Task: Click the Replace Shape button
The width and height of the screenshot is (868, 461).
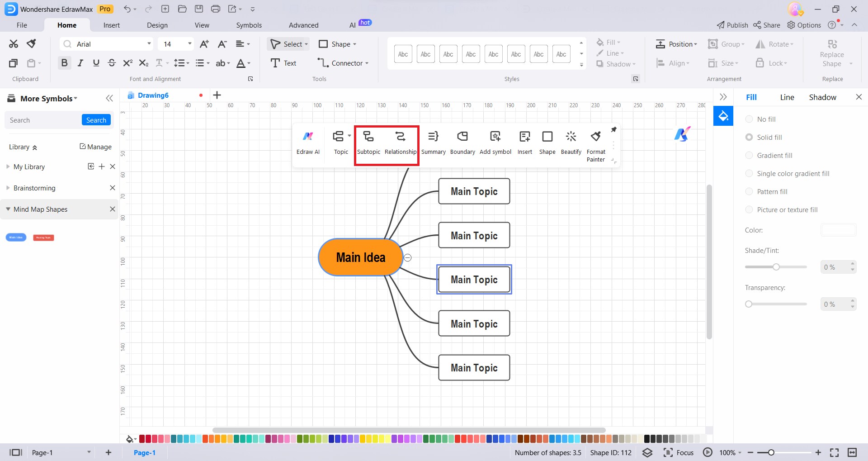Action: (832, 53)
